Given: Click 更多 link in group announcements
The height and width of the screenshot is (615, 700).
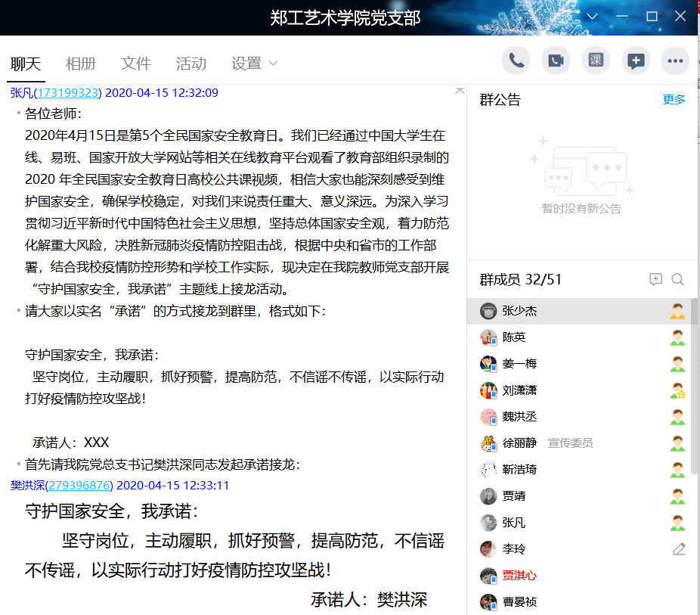Looking at the screenshot, I should coord(674,100).
